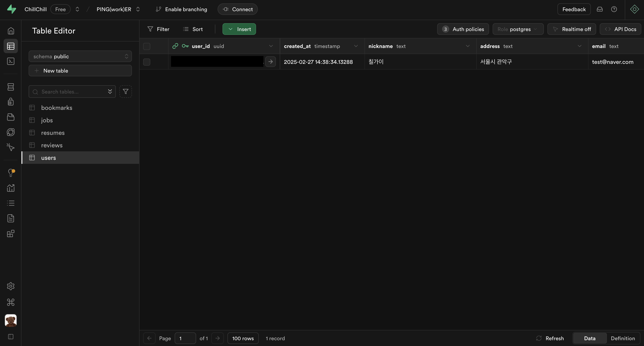Click the green Insert button
The image size is (644, 346).
point(239,29)
